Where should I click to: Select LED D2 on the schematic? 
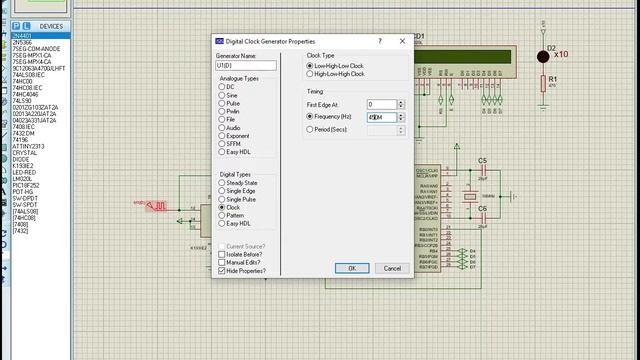click(543, 57)
